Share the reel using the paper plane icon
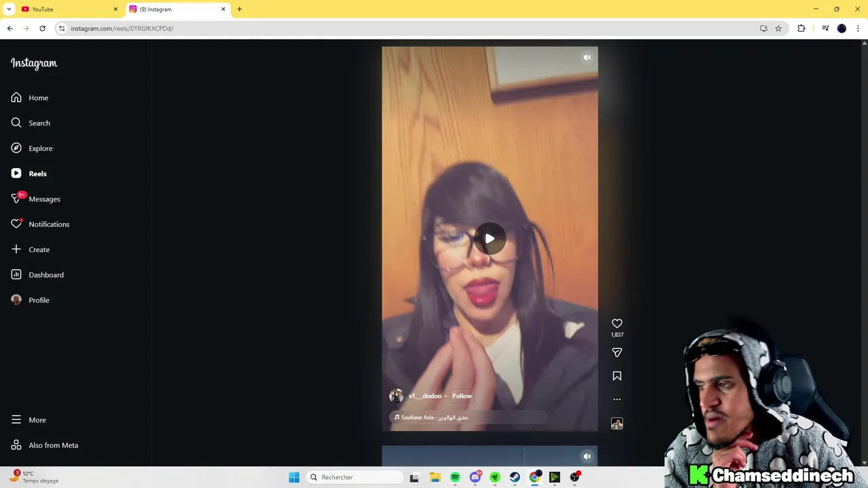This screenshot has width=868, height=488. [617, 352]
